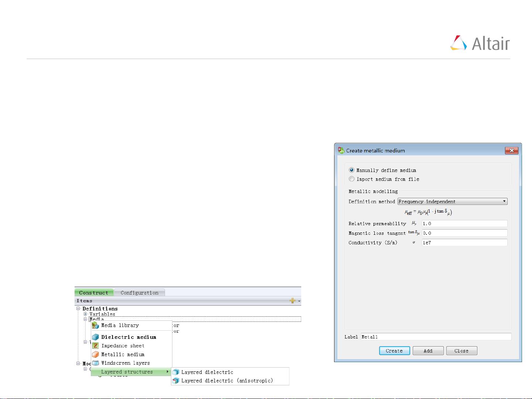
Task: Collapse the Definitions tree node
Action: 78,309
